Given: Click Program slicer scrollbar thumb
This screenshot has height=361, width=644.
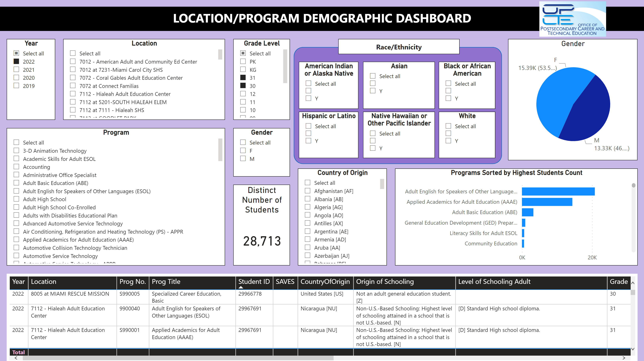Looking at the screenshot, I should [220, 150].
